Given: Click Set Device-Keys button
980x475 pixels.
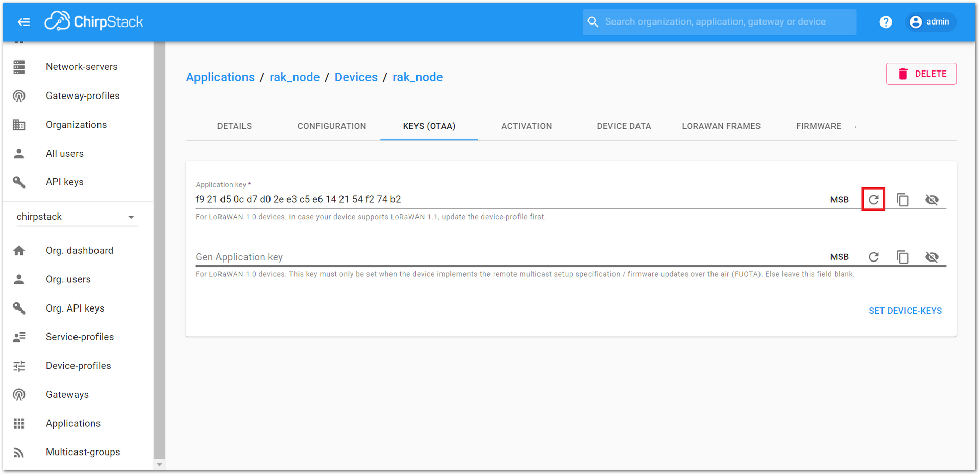Looking at the screenshot, I should click(x=905, y=311).
